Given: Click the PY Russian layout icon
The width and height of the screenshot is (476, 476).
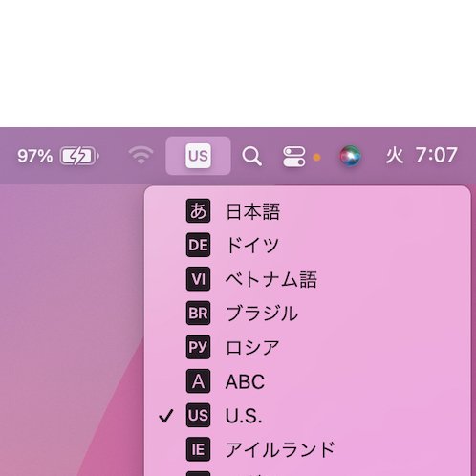Looking at the screenshot, I should click(x=198, y=347).
